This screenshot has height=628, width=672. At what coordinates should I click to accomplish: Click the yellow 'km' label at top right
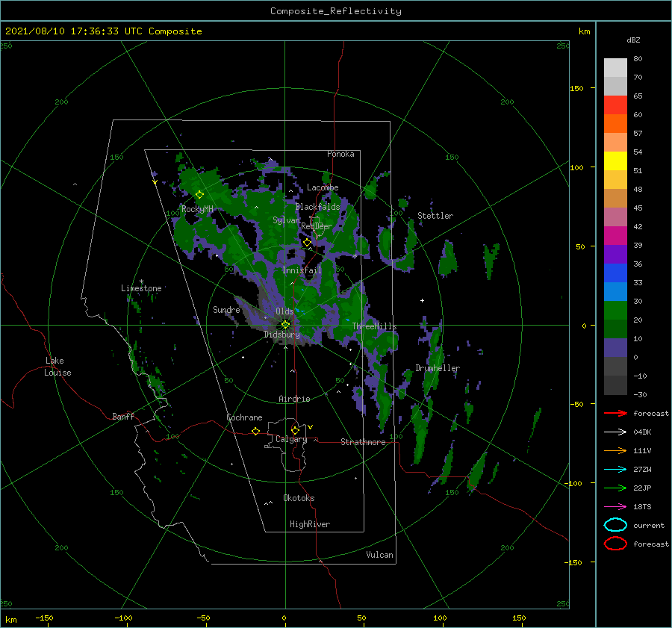(x=584, y=31)
